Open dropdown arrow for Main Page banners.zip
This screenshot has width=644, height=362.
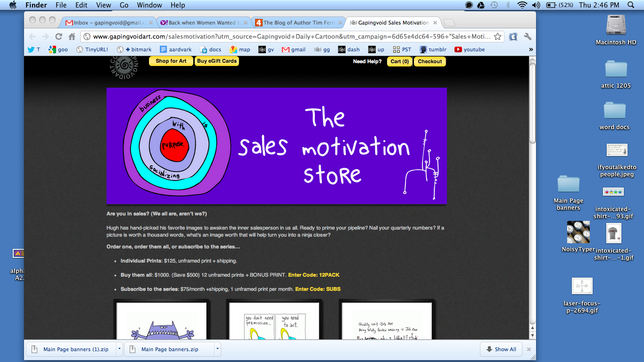[x=217, y=349]
